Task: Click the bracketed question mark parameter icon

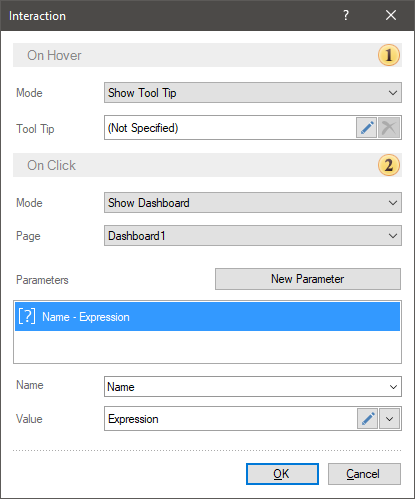Action: pos(27,316)
